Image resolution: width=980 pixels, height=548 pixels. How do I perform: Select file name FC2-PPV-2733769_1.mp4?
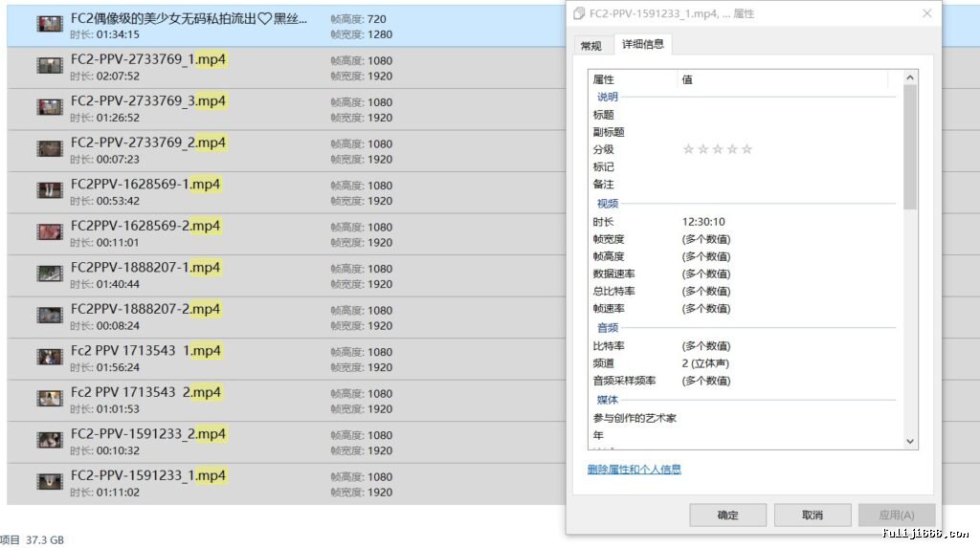point(148,59)
